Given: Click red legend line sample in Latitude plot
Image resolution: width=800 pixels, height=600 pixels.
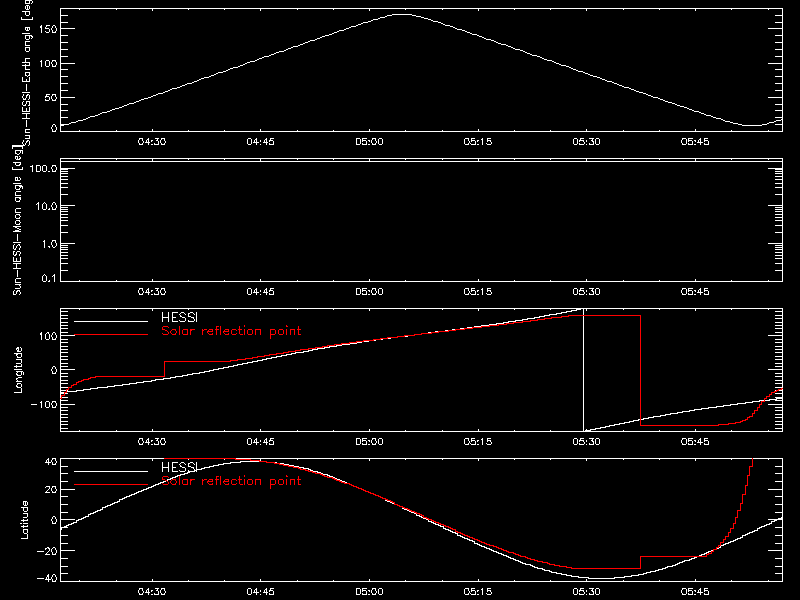Looking at the screenshot, I should pos(111,485).
